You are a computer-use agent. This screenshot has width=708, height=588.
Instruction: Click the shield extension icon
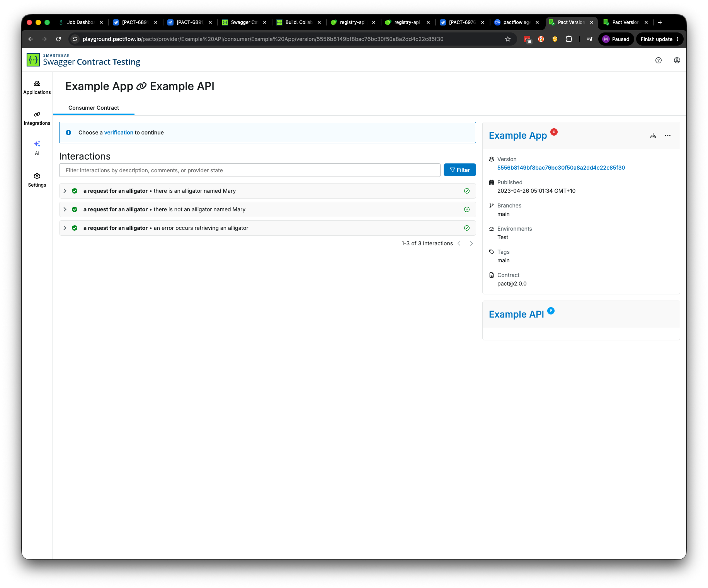pos(555,39)
